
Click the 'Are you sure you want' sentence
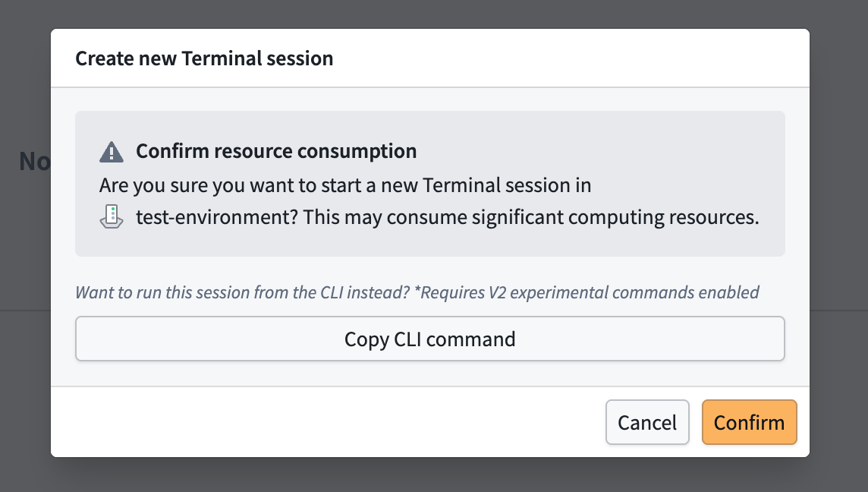tap(345, 185)
